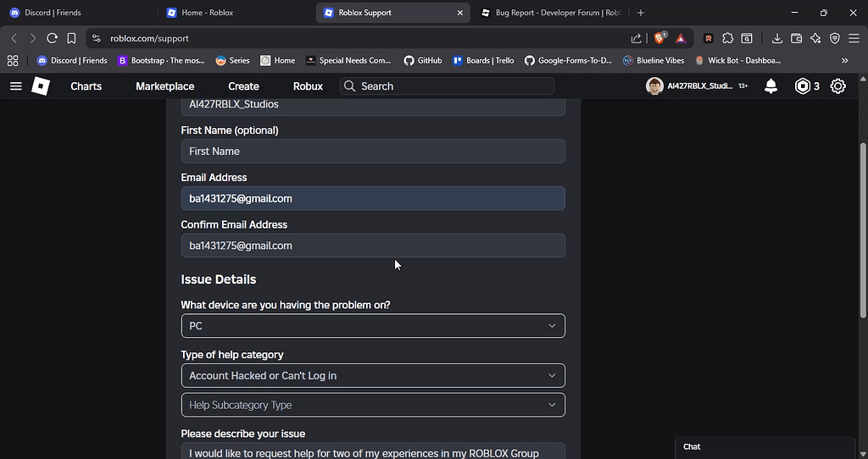This screenshot has width=868, height=459.
Task: Click the Email Address field
Action: click(373, 198)
